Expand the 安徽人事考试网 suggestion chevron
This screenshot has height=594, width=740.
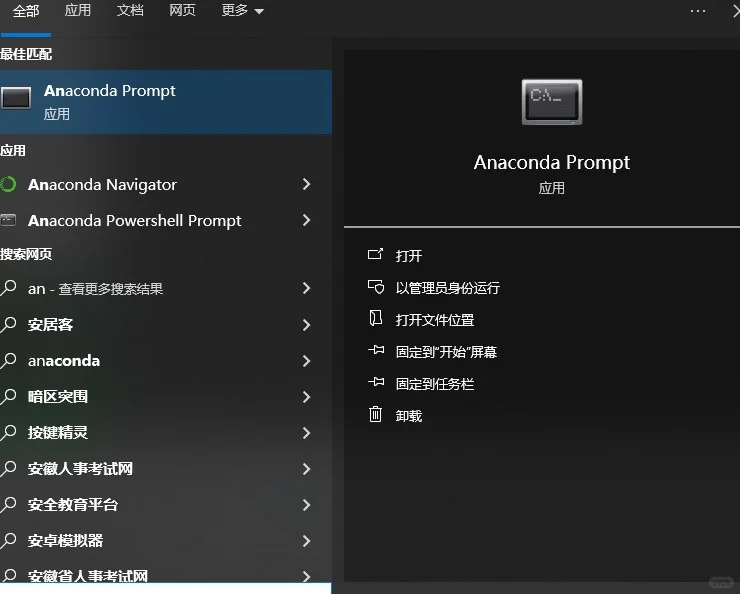pos(306,469)
